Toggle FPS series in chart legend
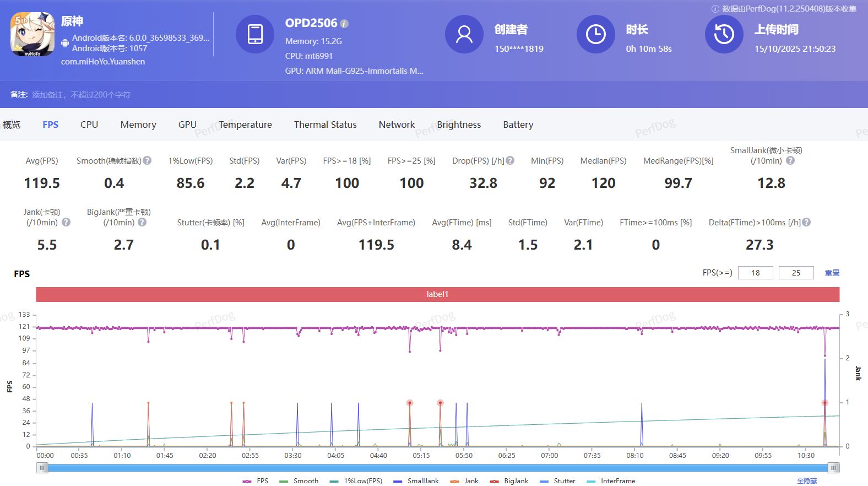 click(x=256, y=481)
